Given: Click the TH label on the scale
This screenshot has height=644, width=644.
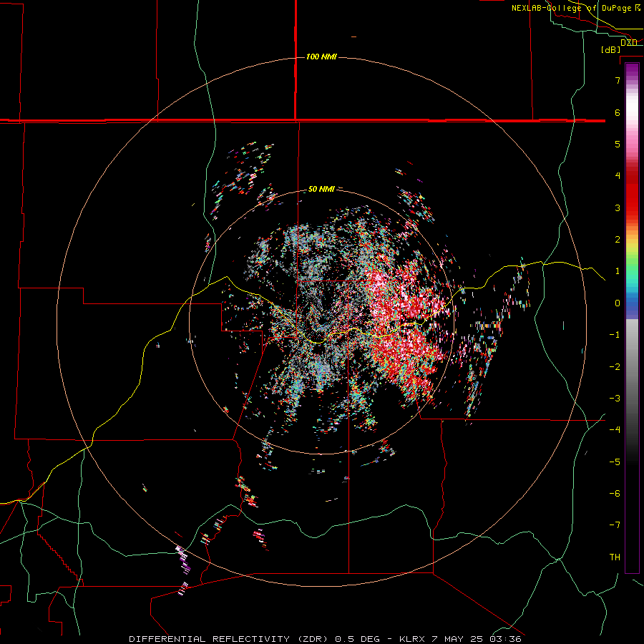Looking at the screenshot, I should tap(615, 557).
